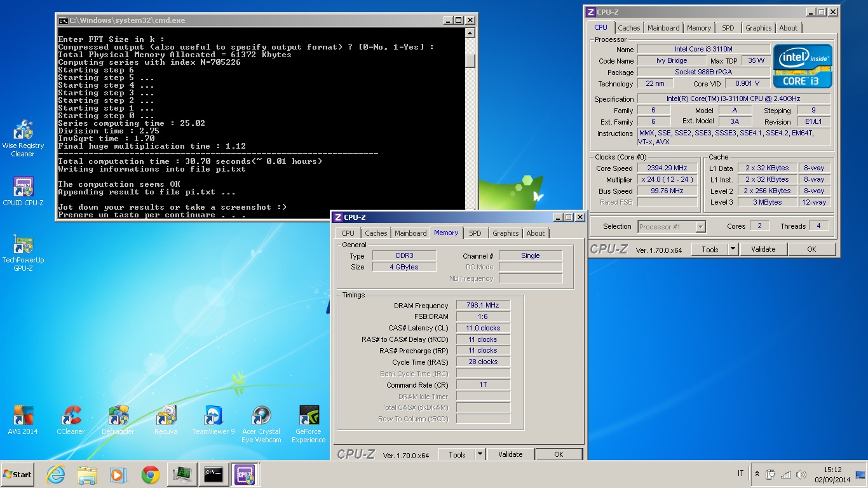Expand Tools dropdown arrow in Memory CPU-Z window
The height and width of the screenshot is (488, 868).
(x=480, y=454)
